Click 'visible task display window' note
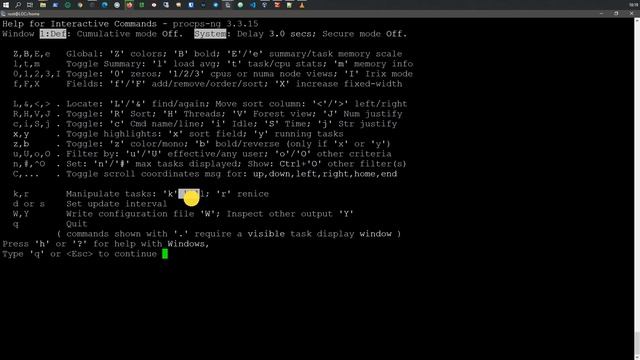Image resolution: width=640 pixels, height=360 pixels. [x=320, y=234]
